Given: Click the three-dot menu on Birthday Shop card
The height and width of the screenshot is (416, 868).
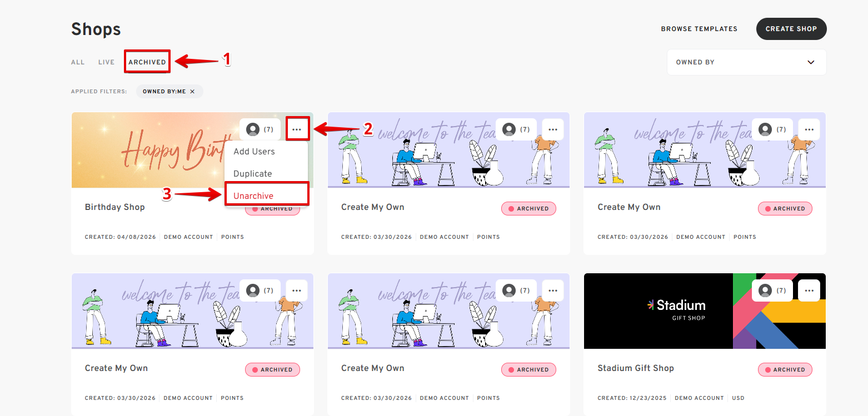Looking at the screenshot, I should [x=297, y=129].
